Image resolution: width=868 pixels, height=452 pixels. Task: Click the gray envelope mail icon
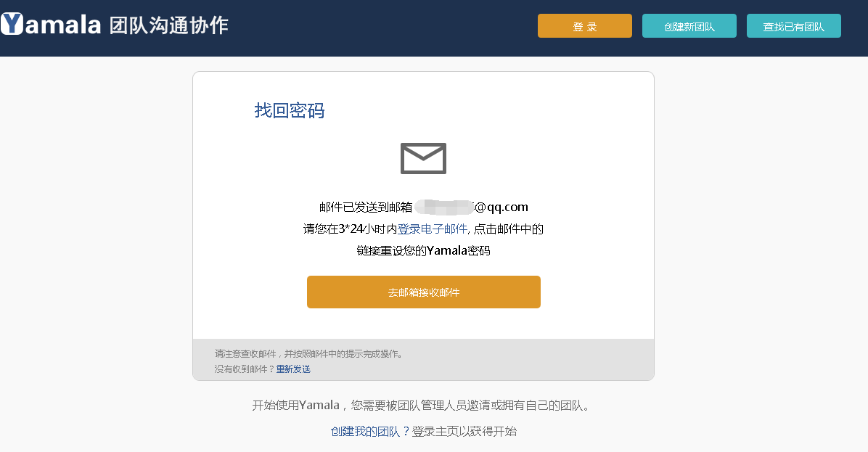click(423, 158)
